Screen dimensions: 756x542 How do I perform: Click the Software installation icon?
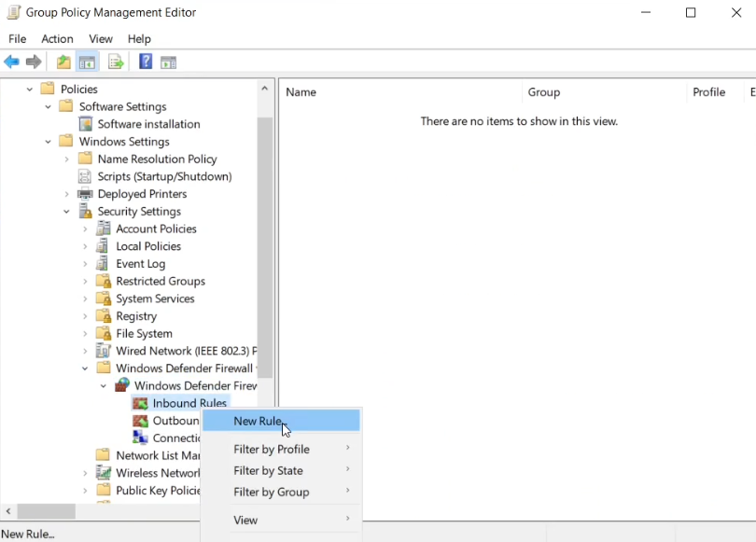tap(86, 124)
